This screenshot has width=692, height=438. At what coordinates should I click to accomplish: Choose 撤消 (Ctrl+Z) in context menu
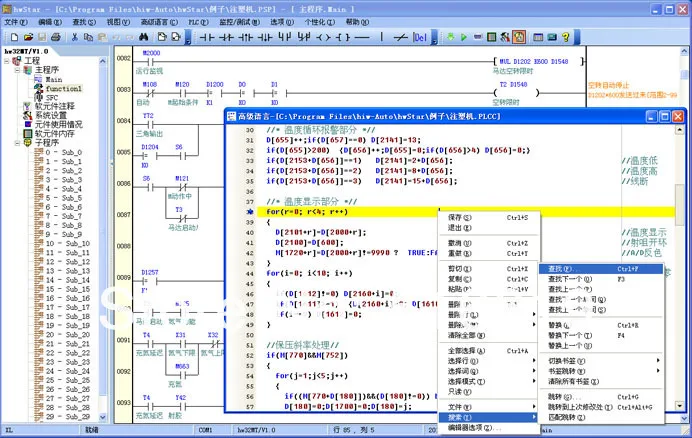tap(489, 243)
